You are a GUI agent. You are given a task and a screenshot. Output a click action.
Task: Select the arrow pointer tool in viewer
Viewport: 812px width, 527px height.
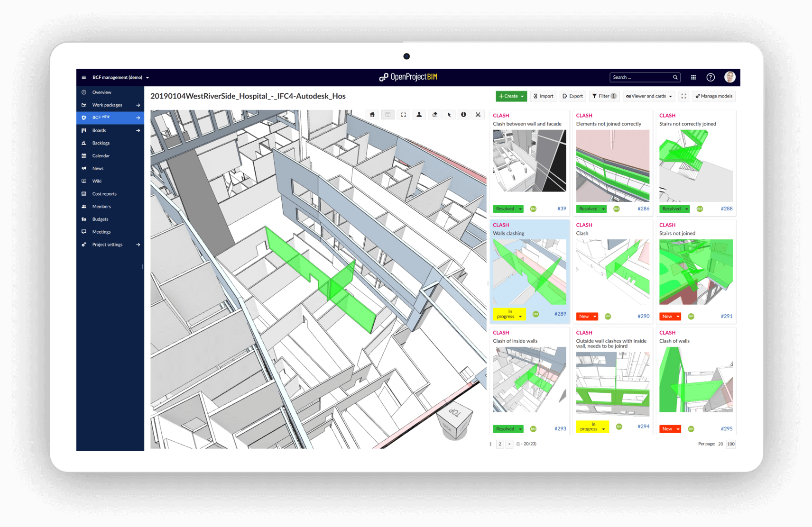click(449, 115)
